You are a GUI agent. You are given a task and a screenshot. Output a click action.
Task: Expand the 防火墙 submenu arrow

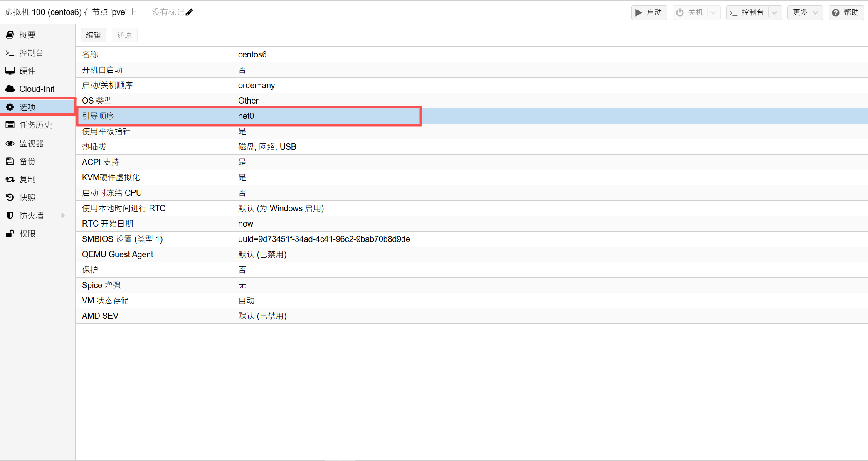coord(63,215)
